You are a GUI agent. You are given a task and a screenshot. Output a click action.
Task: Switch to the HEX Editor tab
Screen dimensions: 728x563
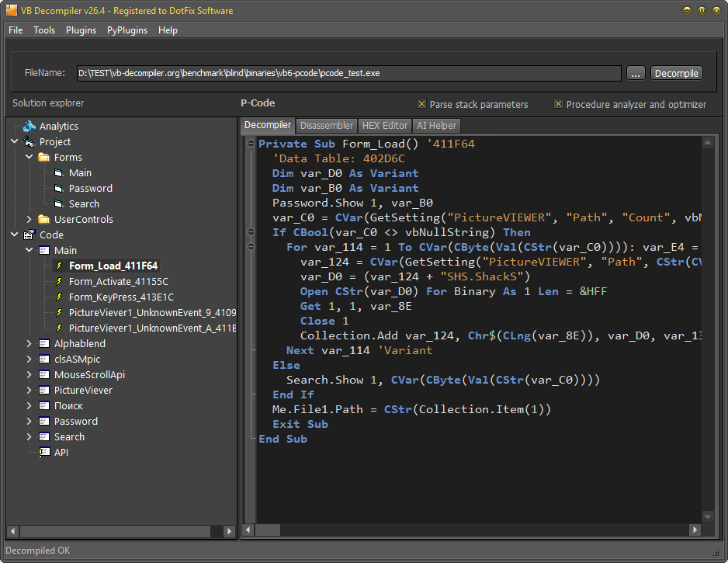tap(384, 126)
